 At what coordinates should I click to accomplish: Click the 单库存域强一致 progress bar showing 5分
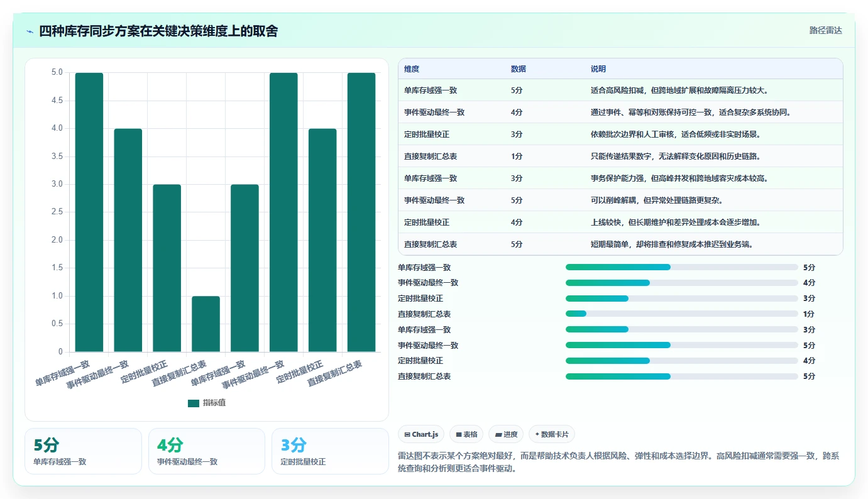pos(682,267)
